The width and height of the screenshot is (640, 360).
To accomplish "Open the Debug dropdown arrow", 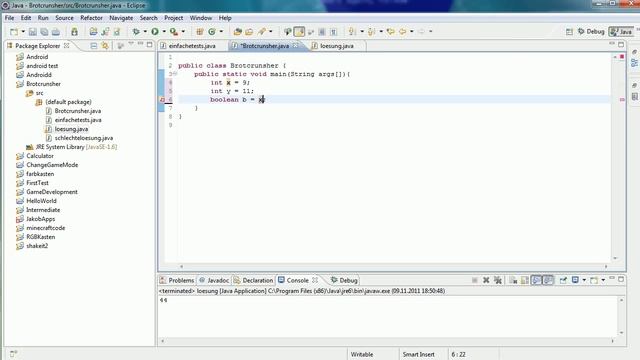I will pyautogui.click(x=145, y=31).
